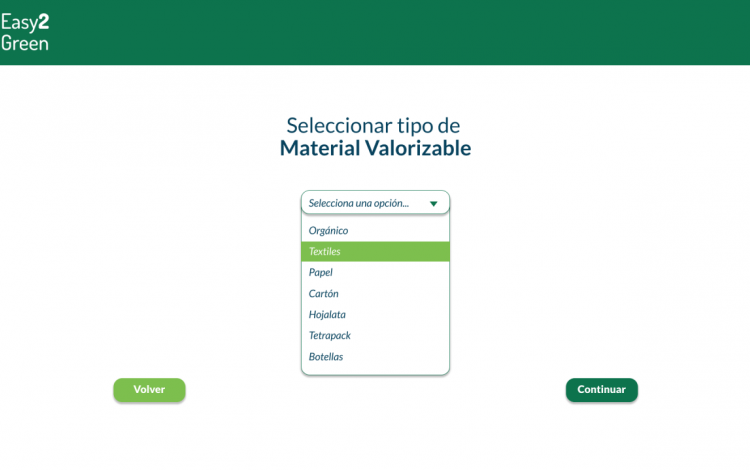This screenshot has height=470, width=750.
Task: Click the Selecciona una opción placeholder text
Action: [359, 203]
